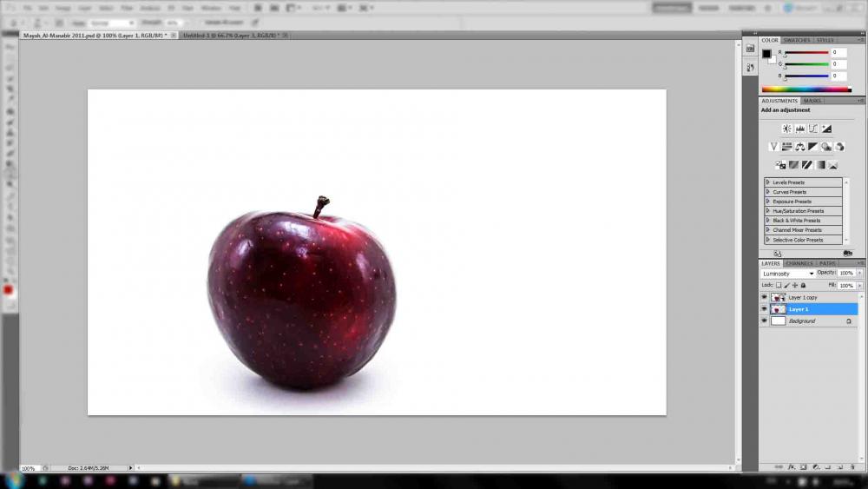This screenshot has width=868, height=489.
Task: Hide the Background layer
Action: pyautogui.click(x=765, y=320)
